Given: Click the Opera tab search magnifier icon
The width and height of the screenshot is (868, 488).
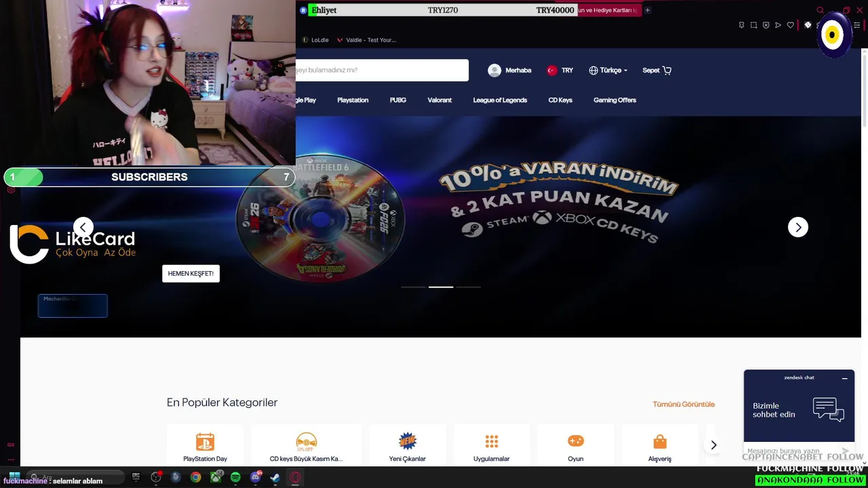Looking at the screenshot, I should [x=820, y=10].
